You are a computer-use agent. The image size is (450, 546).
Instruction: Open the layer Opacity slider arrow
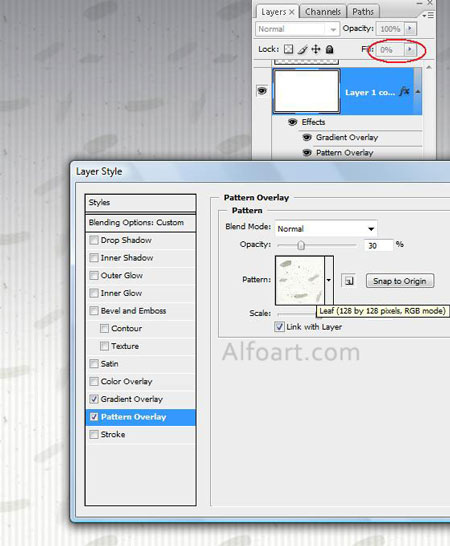click(x=410, y=28)
